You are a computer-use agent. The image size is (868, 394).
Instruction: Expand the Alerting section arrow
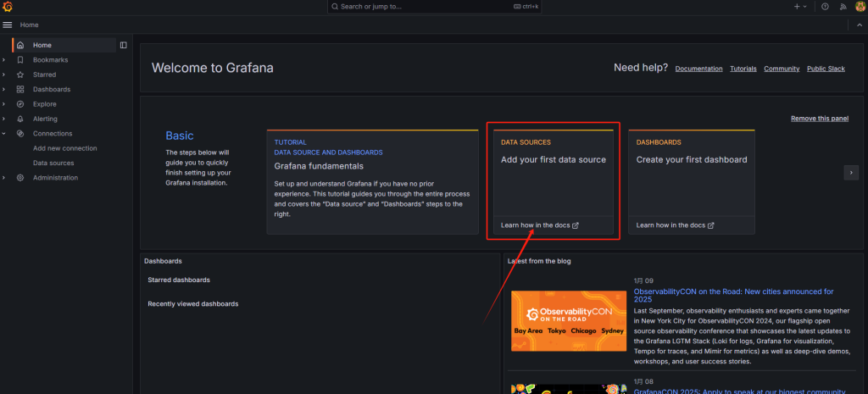click(4, 119)
